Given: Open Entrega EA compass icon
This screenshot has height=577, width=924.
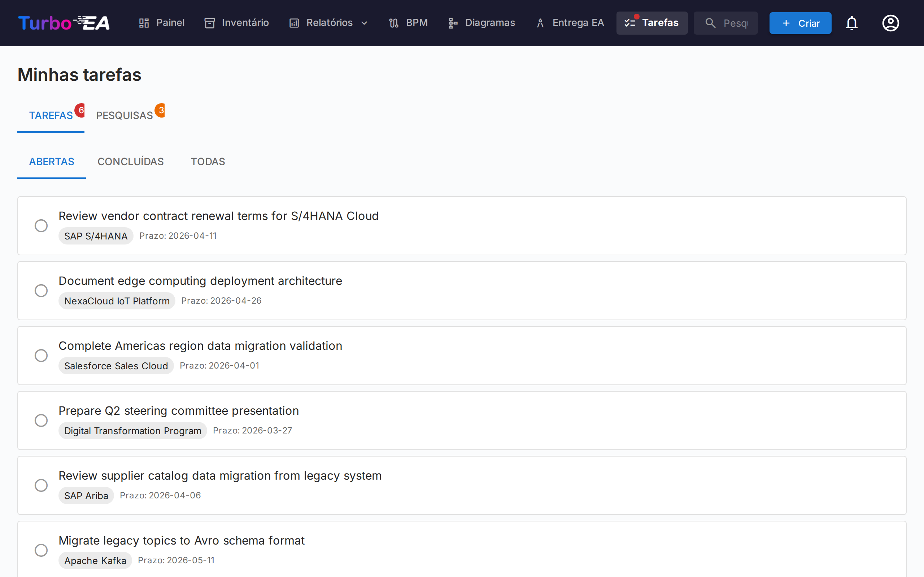Looking at the screenshot, I should pyautogui.click(x=540, y=23).
